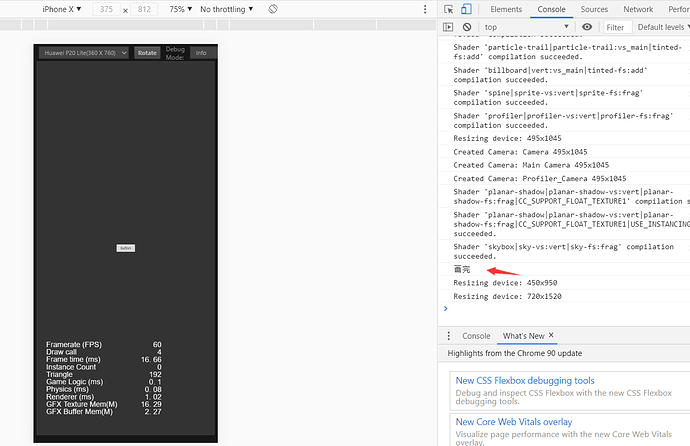This screenshot has width=690, height=446.
Task: Click the skybox shader compilation log line
Action: point(563,252)
